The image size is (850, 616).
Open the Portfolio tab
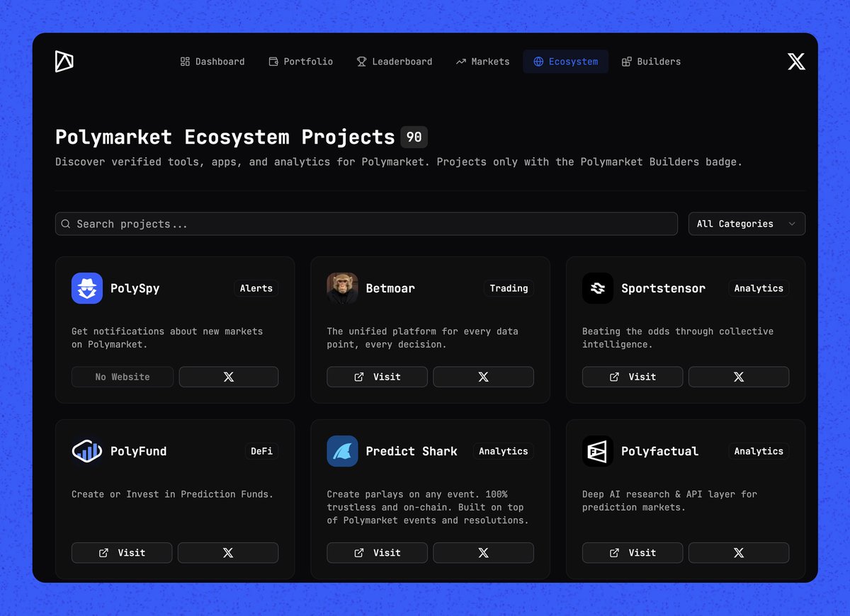pyautogui.click(x=301, y=62)
